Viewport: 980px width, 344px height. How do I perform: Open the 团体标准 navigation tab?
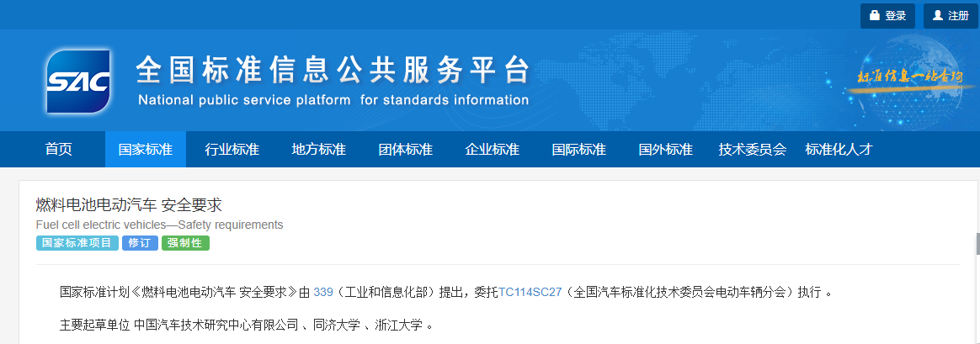(x=405, y=150)
